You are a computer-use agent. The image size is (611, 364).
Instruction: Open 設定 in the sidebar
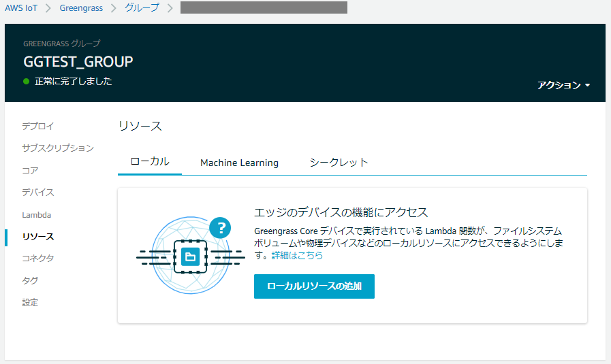pos(30,303)
